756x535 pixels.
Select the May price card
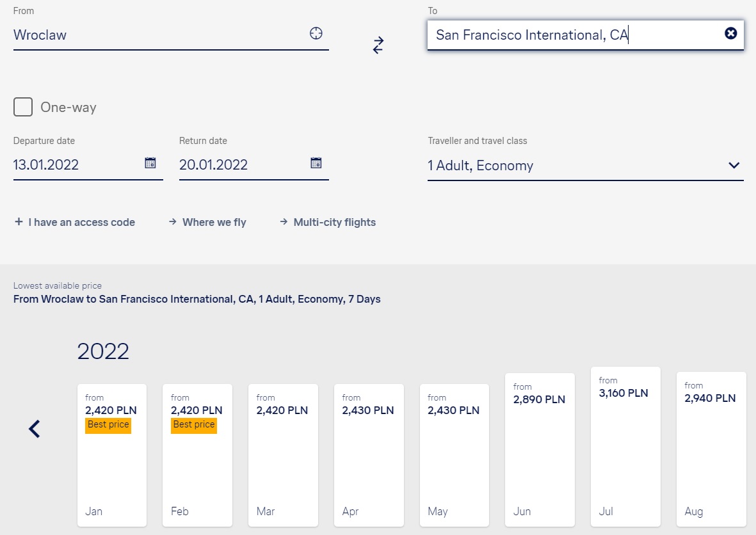coord(454,455)
